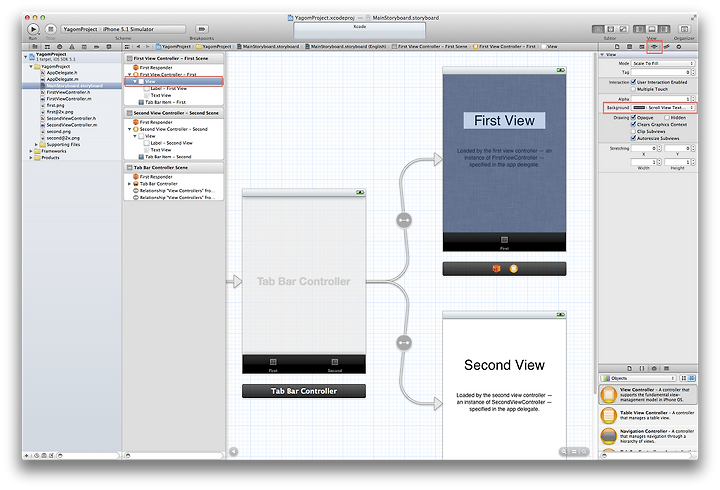Open the Size inspector

666,46
